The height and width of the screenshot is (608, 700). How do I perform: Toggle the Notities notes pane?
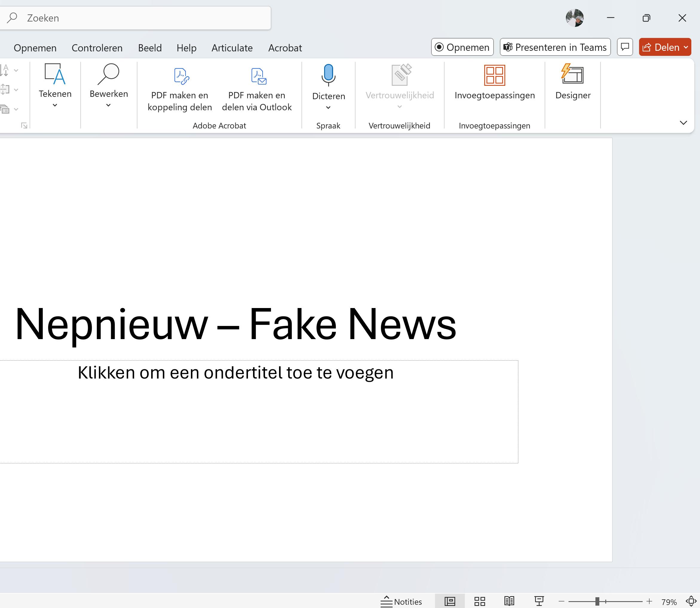pos(402,601)
